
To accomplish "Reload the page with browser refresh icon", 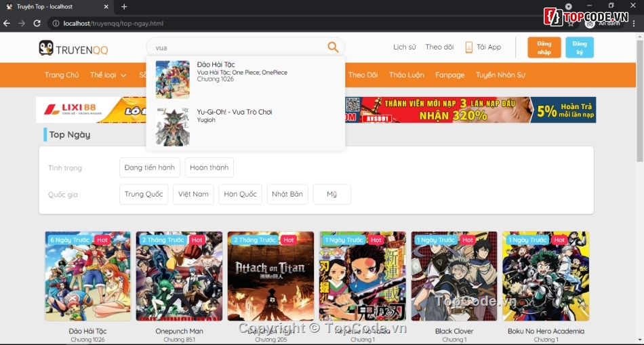I will coord(37,23).
